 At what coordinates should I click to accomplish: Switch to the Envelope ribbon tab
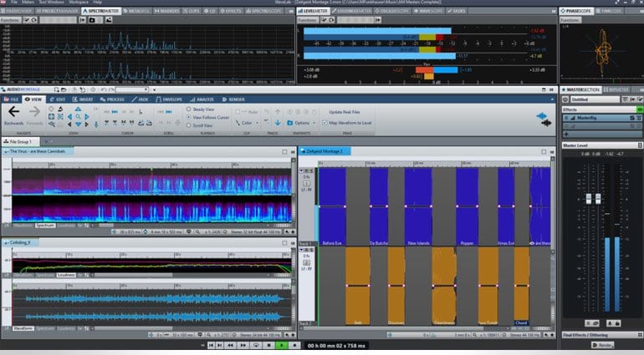pyautogui.click(x=169, y=99)
